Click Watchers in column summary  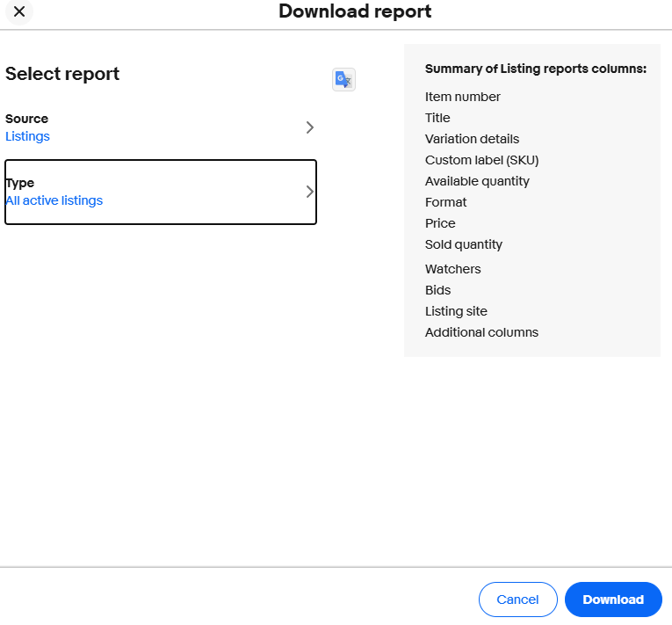(x=452, y=269)
